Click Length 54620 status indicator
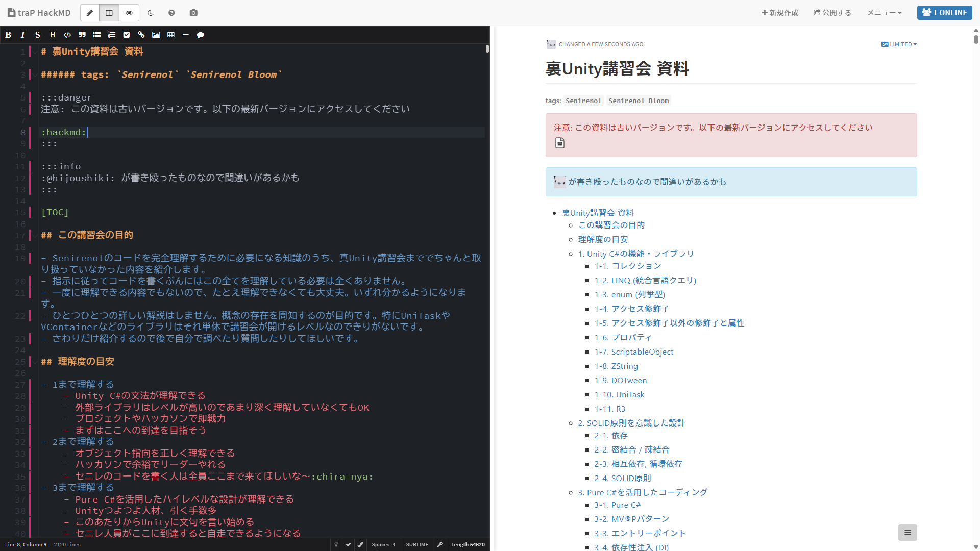The width and height of the screenshot is (980, 551). (468, 544)
